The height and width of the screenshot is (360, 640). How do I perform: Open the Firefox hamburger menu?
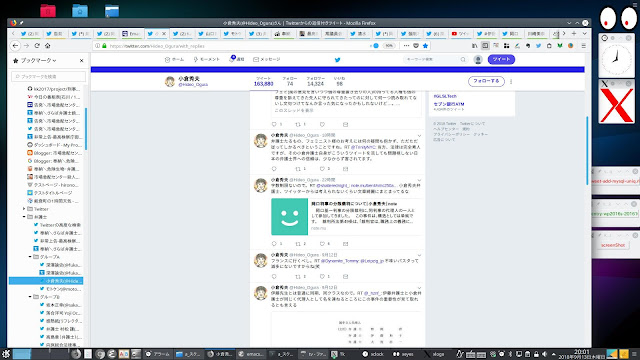(x=584, y=46)
